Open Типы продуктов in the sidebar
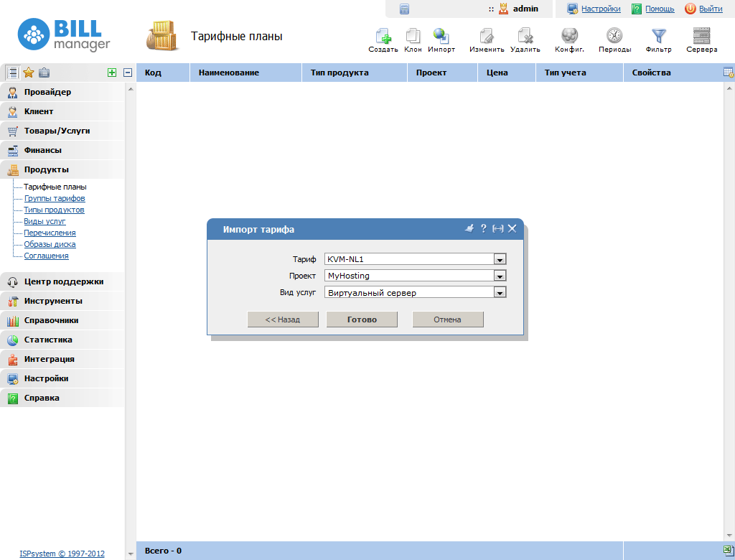The width and height of the screenshot is (735, 560). tap(54, 210)
